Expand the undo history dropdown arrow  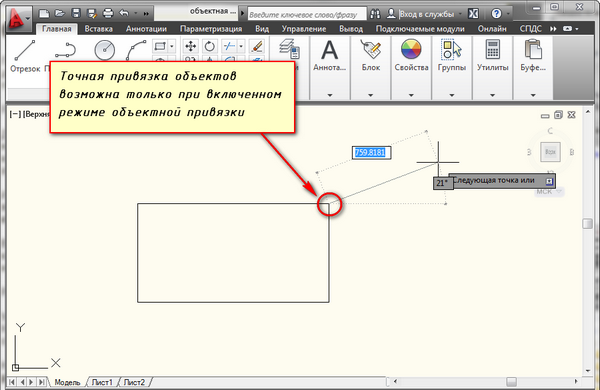[135, 14]
